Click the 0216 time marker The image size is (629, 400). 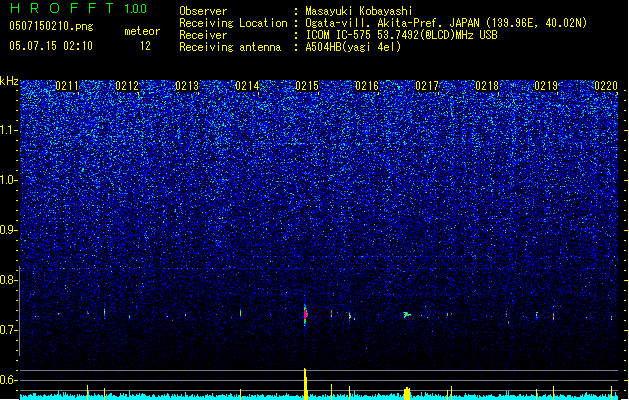[x=367, y=86]
